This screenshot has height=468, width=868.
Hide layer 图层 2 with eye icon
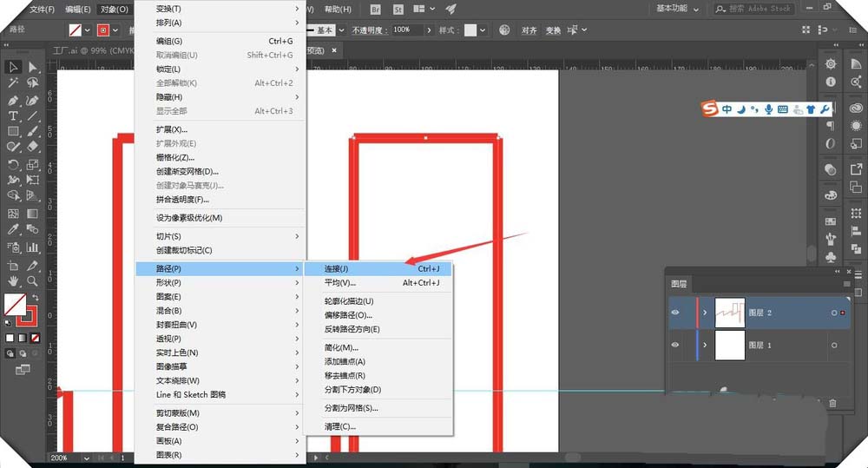pyautogui.click(x=675, y=313)
